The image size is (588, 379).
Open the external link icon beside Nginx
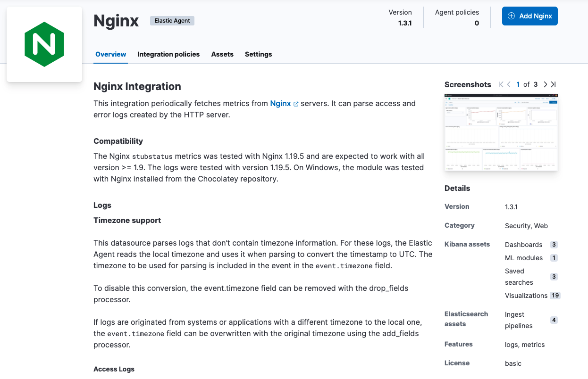point(296,103)
